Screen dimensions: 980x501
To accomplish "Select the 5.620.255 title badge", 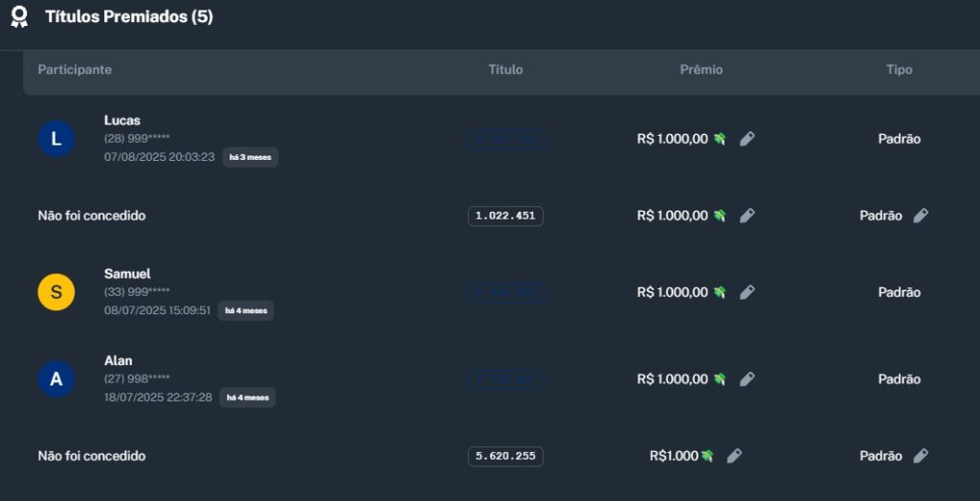I will (505, 456).
